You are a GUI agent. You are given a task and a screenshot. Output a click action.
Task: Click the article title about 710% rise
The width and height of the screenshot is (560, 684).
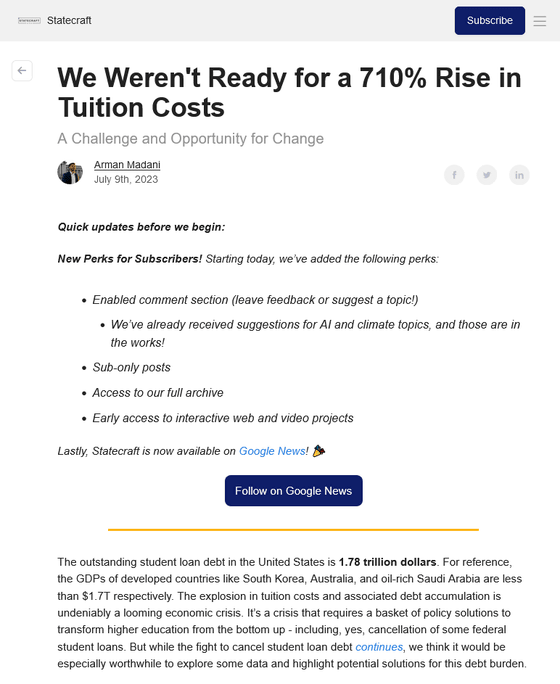pyautogui.click(x=289, y=92)
